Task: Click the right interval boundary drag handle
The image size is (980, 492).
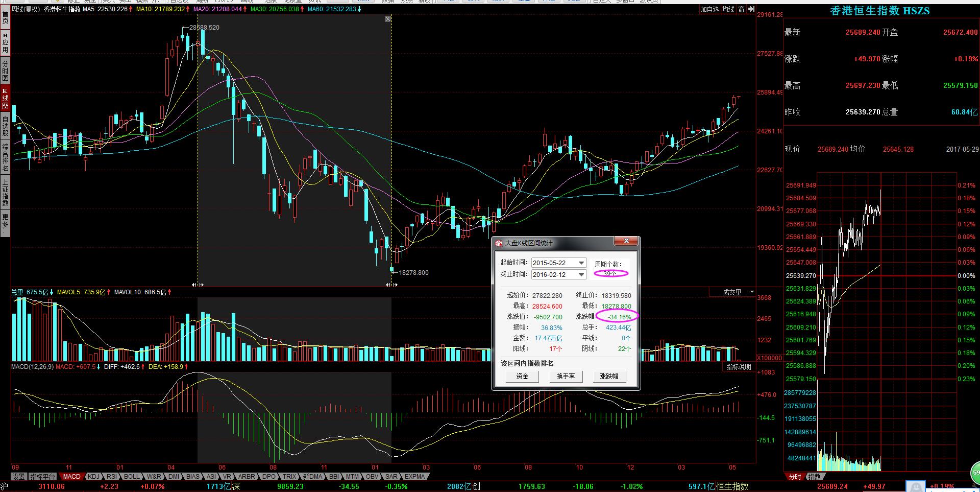Action: (x=391, y=284)
